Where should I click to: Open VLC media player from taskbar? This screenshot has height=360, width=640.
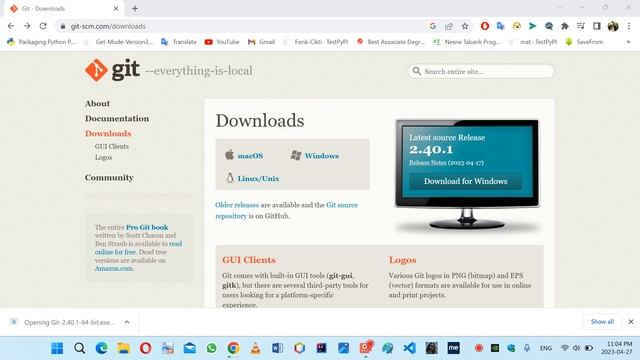point(256,348)
